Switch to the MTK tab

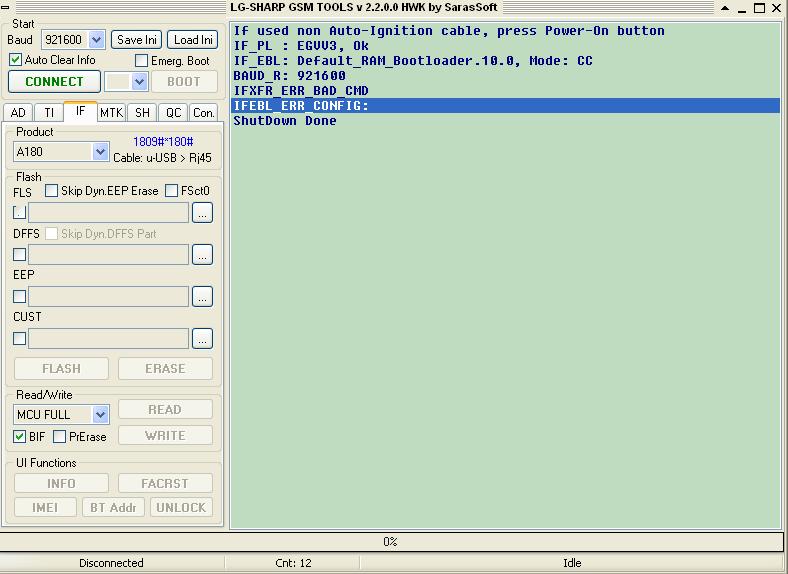[112, 113]
